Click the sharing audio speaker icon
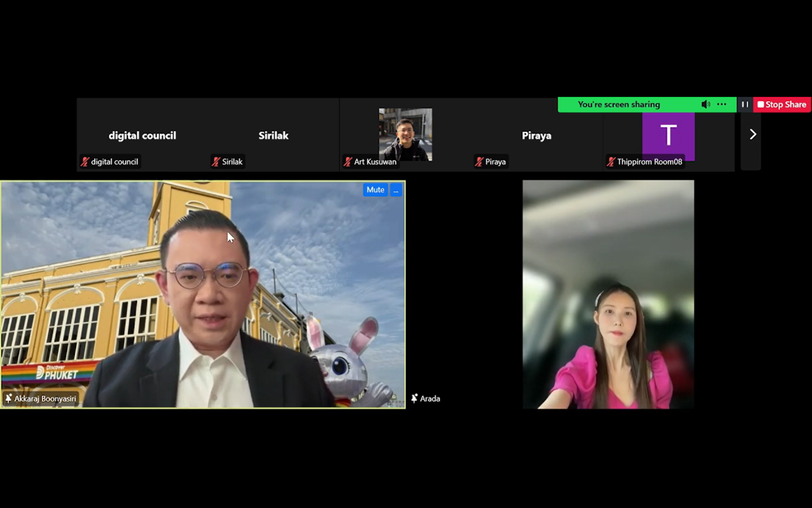The height and width of the screenshot is (508, 812). click(705, 105)
